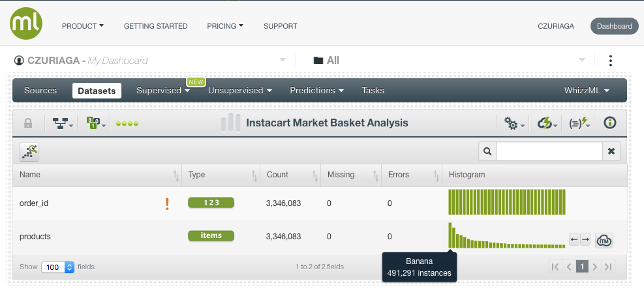Click into the field search box

coord(549,151)
